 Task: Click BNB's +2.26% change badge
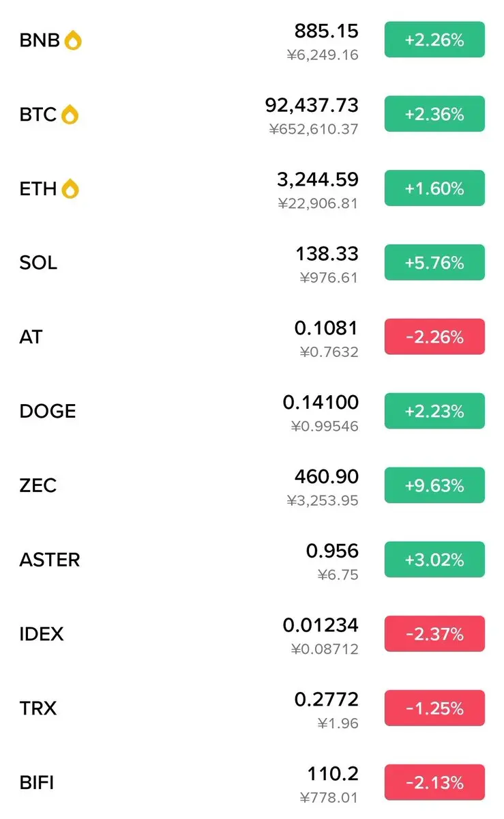[434, 40]
